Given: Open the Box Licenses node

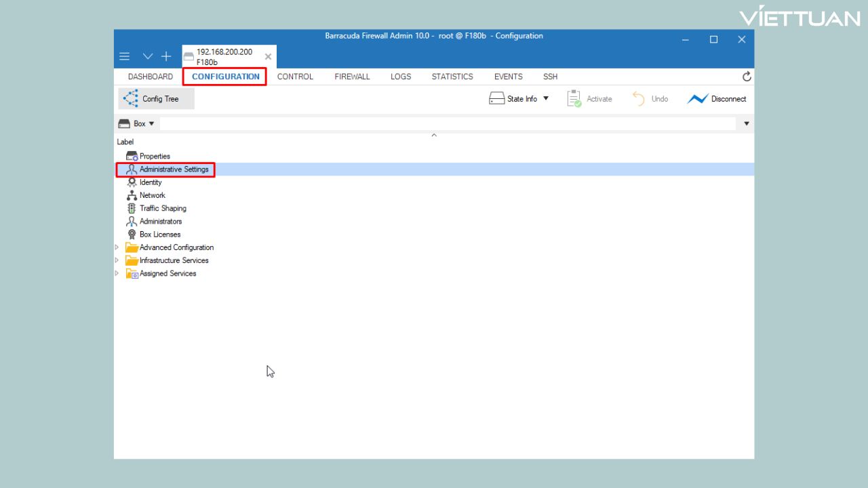Looking at the screenshot, I should (160, 235).
